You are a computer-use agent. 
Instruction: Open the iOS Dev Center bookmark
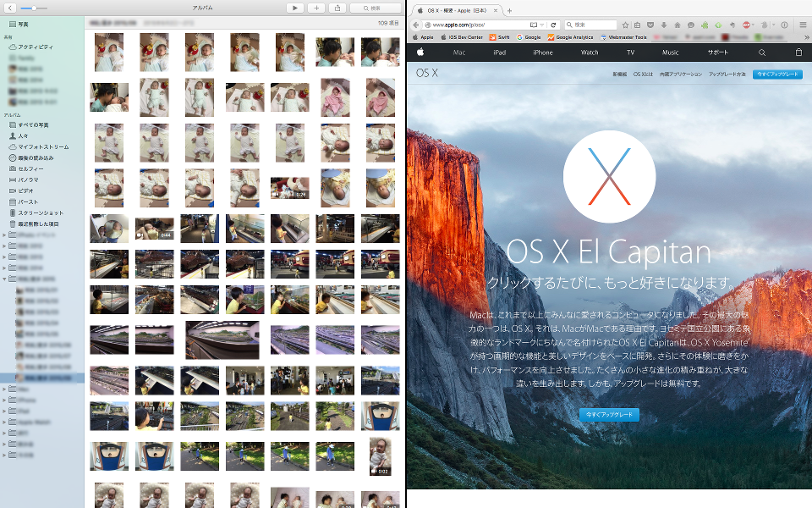click(462, 37)
